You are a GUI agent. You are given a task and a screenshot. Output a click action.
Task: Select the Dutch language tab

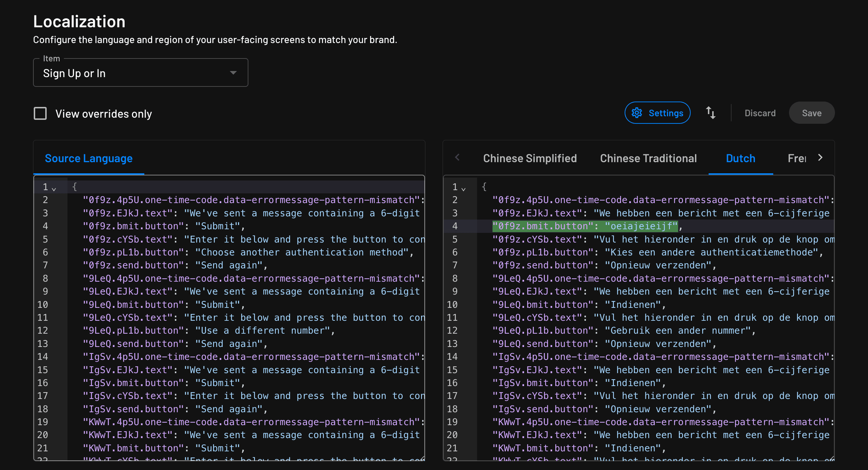click(x=740, y=158)
